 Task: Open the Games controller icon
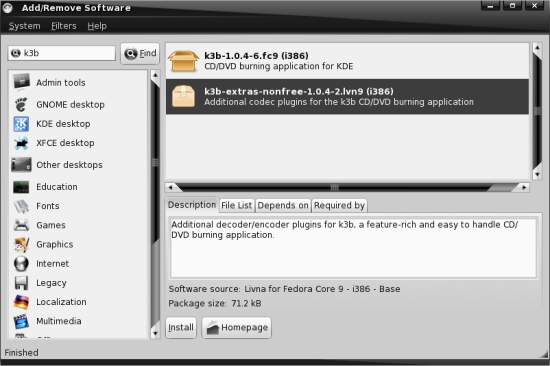click(21, 225)
